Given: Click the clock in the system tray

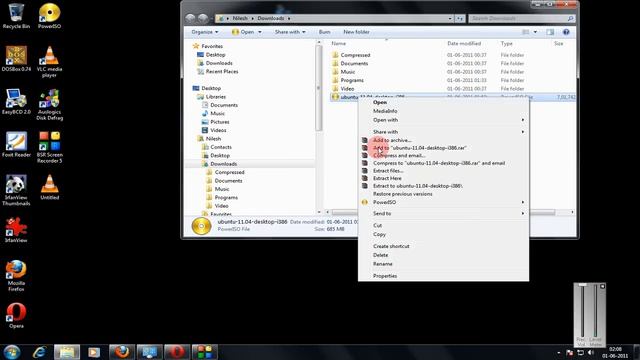Looking at the screenshot, I should [x=615, y=352].
